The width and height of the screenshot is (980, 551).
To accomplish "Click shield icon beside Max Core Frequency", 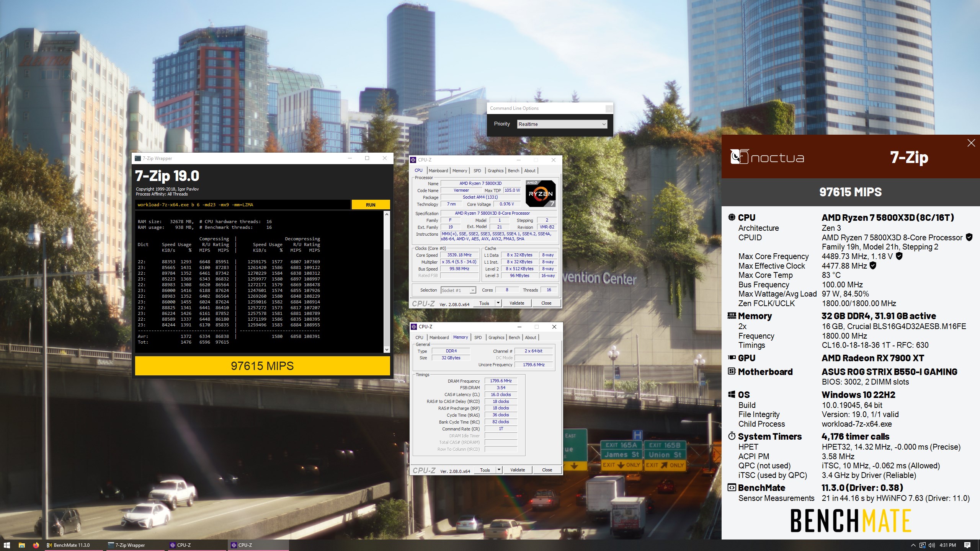I will click(899, 256).
